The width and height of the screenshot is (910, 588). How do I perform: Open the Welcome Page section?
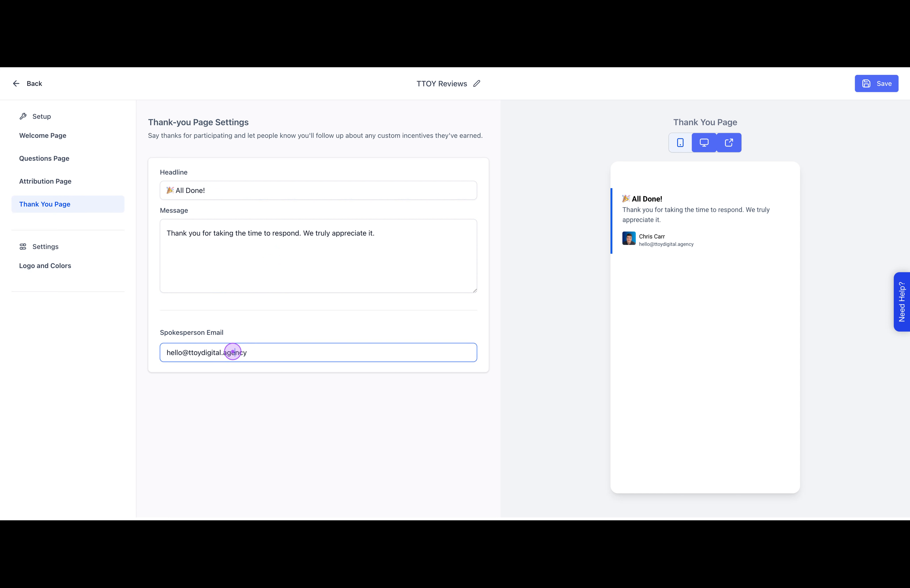pyautogui.click(x=43, y=136)
